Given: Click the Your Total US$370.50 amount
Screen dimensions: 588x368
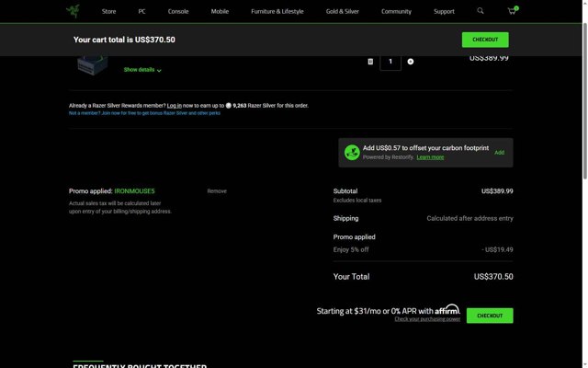Looking at the screenshot, I should [493, 277].
